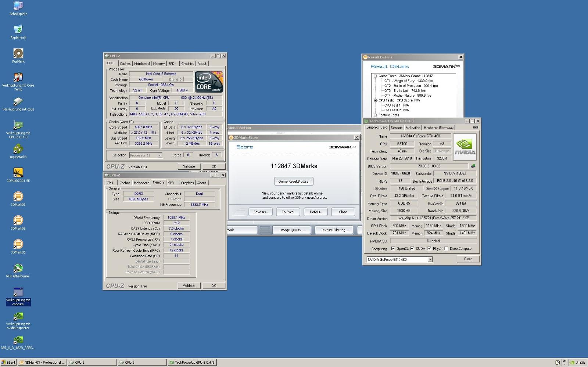Click the Details... button in 3DMark Score
The image size is (588, 367).
(316, 212)
